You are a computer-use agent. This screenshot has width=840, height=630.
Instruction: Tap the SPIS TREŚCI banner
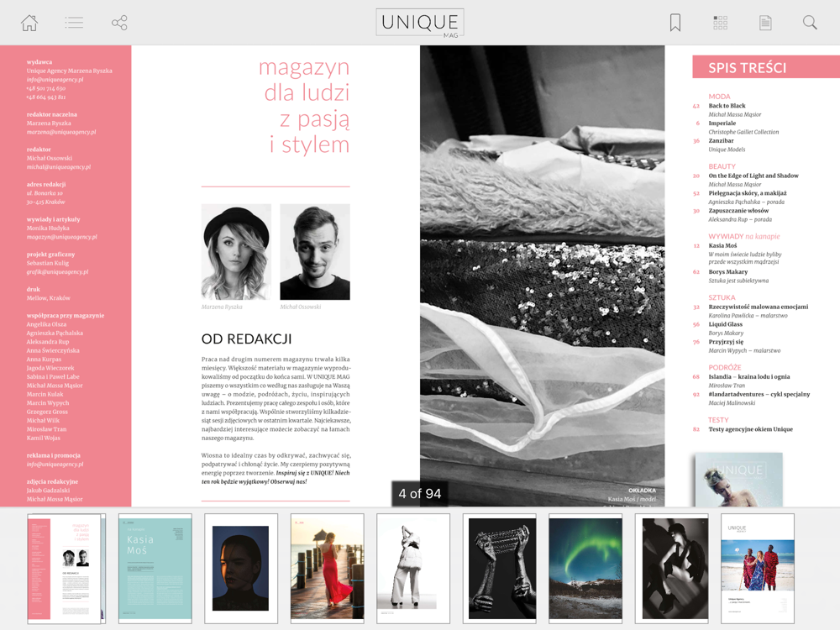click(x=766, y=67)
